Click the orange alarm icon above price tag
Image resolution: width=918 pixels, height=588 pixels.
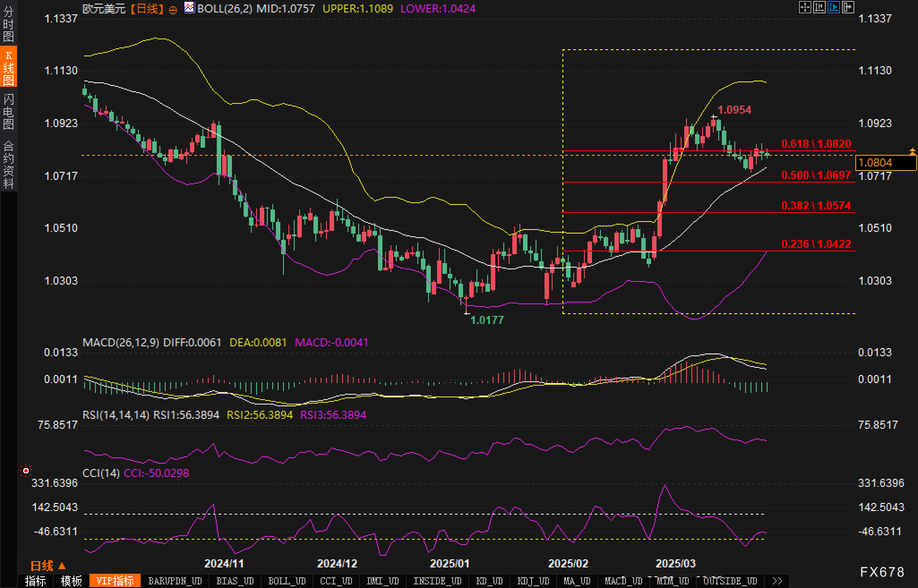[x=912, y=151]
